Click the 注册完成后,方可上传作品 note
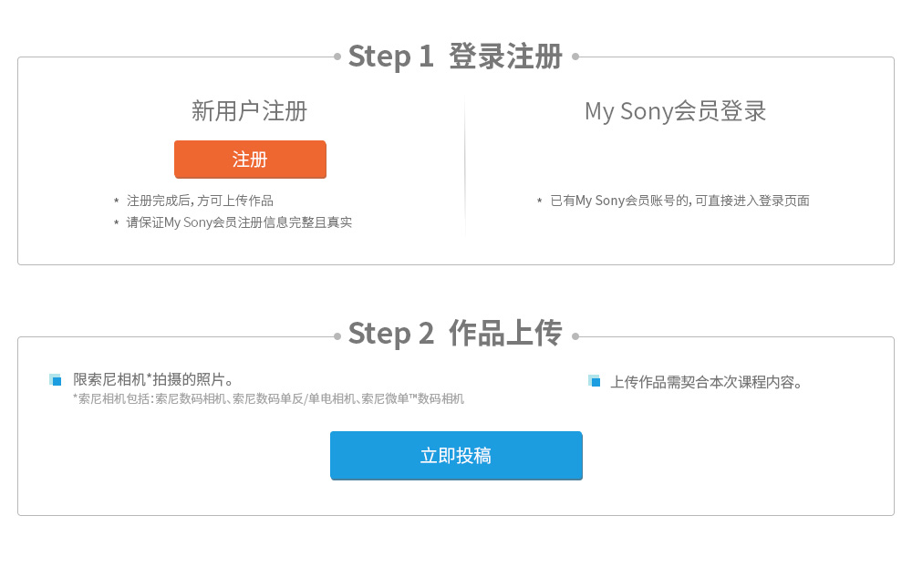Screen dimensions: 912x588 (x=200, y=201)
